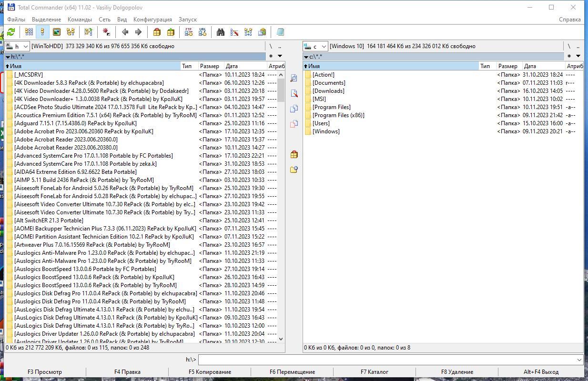
Task: Toggle the full details view button
Action: click(42, 32)
